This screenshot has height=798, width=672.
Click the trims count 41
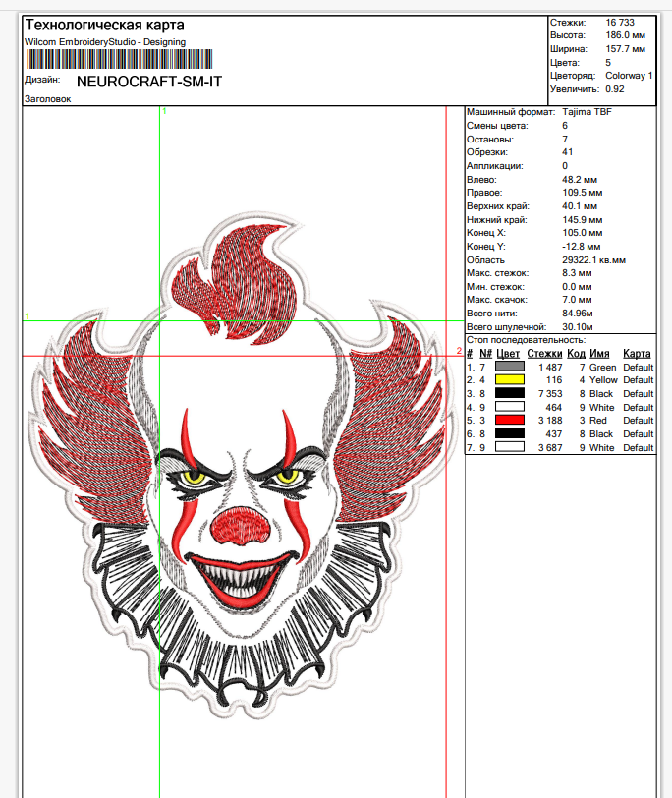[567, 152]
